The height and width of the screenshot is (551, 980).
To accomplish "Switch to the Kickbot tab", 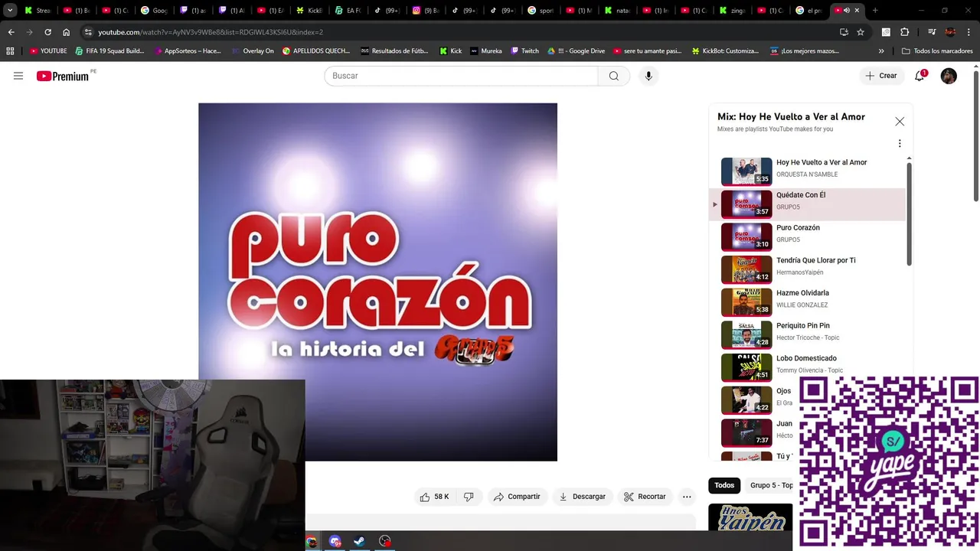I will [x=309, y=11].
